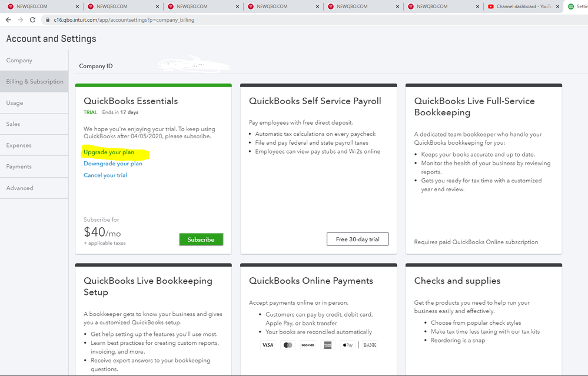Open the Expenses settings section
The image size is (588, 376).
[x=34, y=145]
